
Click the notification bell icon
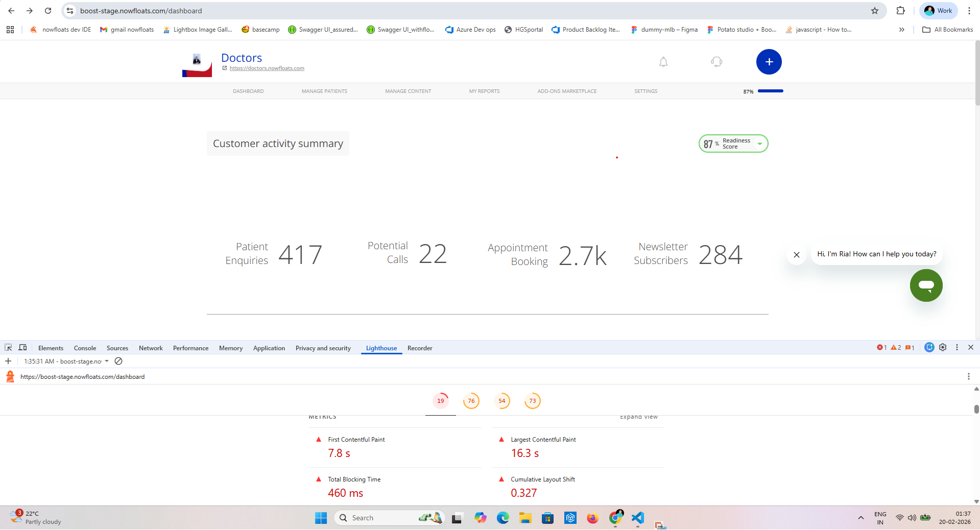663,62
